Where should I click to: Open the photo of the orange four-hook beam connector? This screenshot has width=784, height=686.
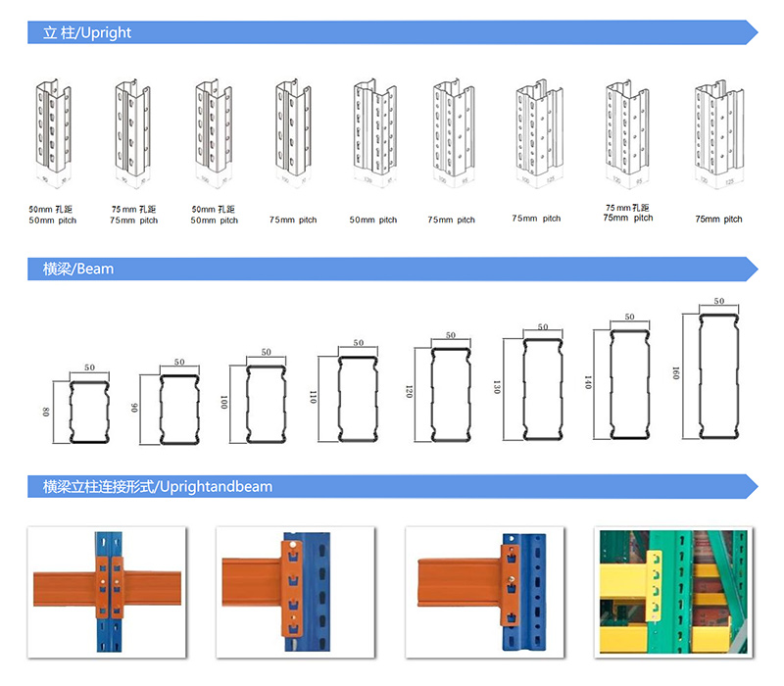[296, 592]
